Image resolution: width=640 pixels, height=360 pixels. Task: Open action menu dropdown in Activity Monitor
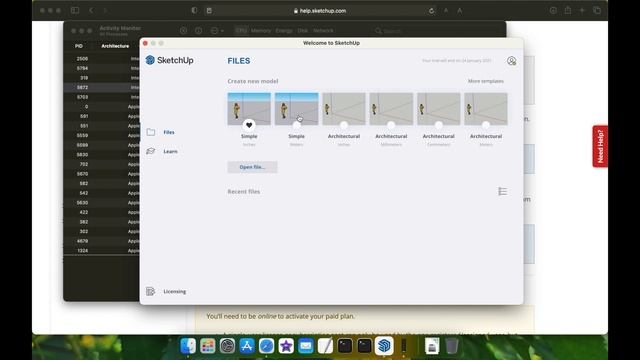(217, 30)
